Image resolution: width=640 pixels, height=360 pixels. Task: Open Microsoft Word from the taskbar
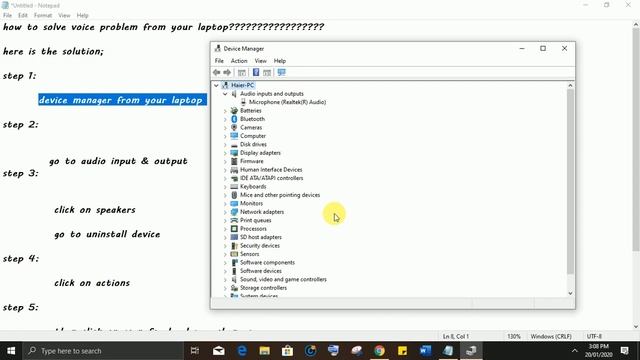coord(425,351)
